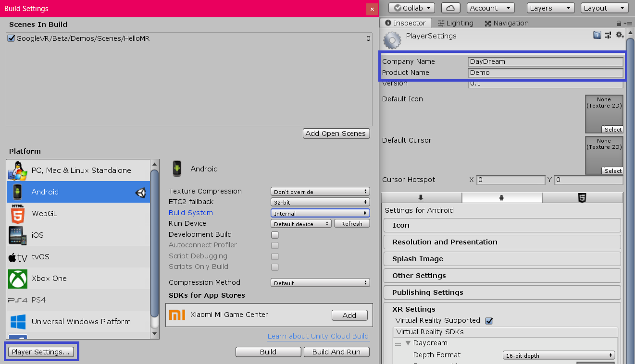The image size is (635, 364).
Task: Open the Compression Method dropdown
Action: tap(320, 283)
